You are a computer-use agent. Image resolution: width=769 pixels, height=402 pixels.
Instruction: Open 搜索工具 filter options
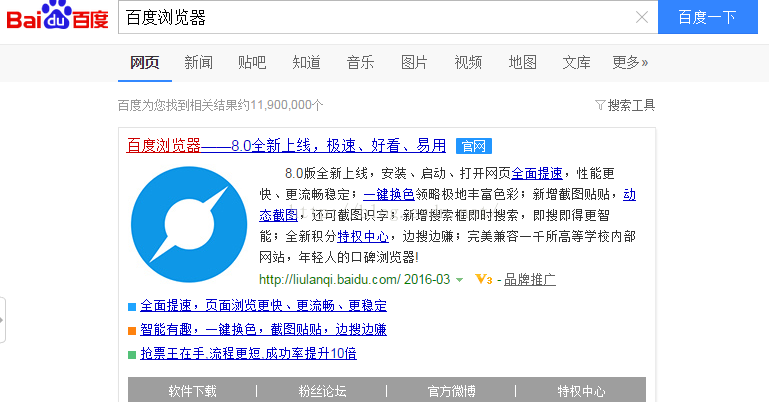tap(625, 105)
